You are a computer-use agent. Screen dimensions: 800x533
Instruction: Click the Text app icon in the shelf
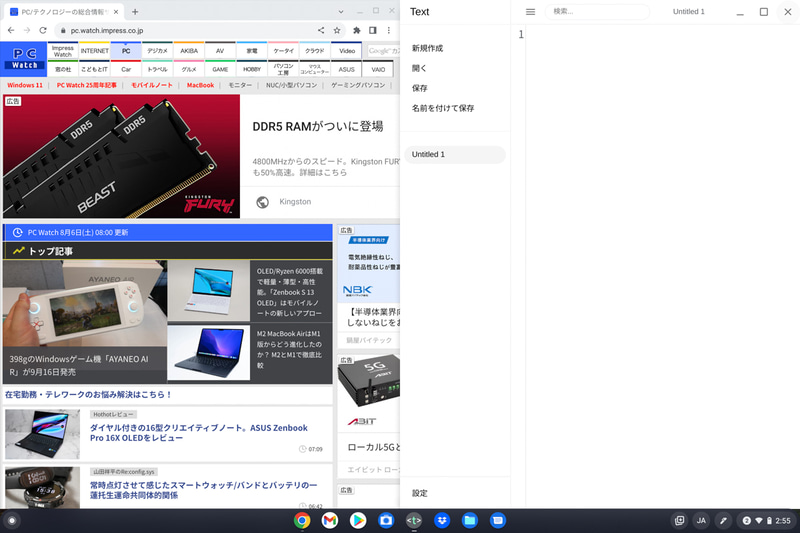(x=414, y=520)
